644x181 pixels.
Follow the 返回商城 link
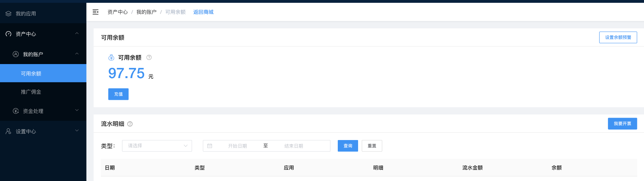point(203,12)
